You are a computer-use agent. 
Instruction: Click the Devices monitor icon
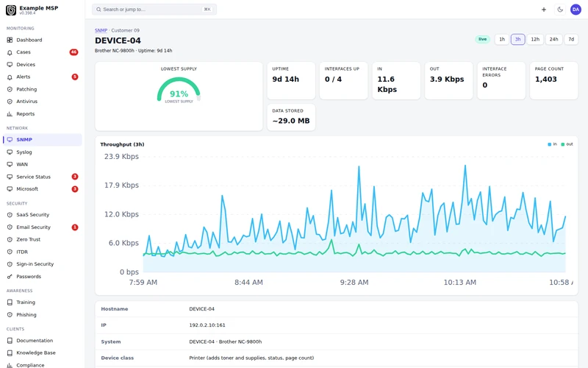click(10, 65)
